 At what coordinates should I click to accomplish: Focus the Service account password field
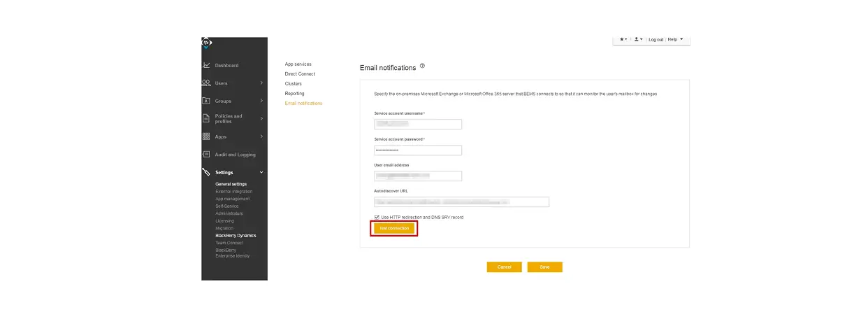[x=418, y=150]
